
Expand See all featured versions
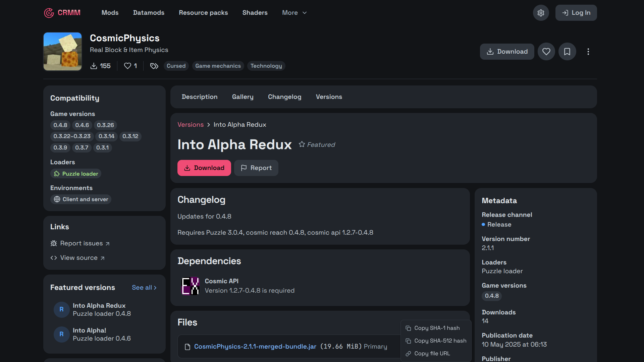144,288
